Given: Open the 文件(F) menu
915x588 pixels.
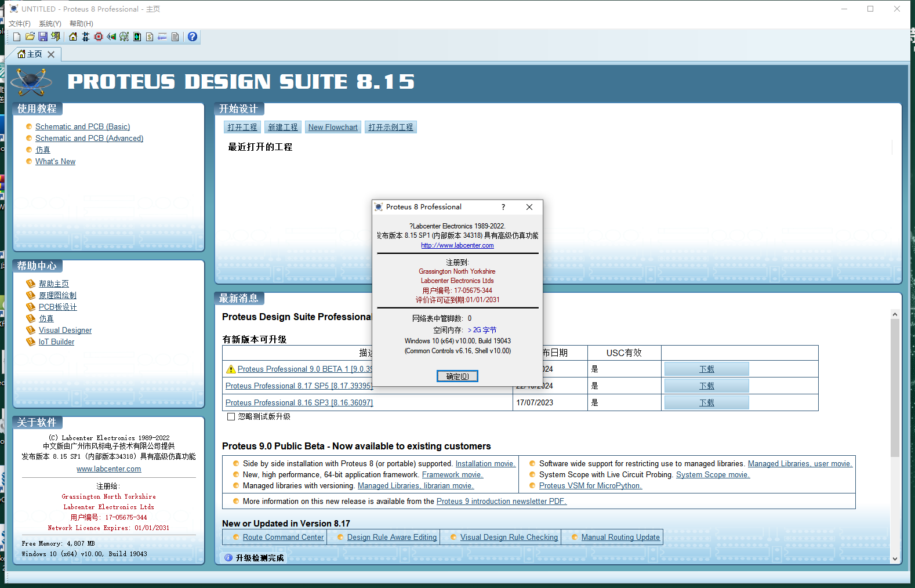Looking at the screenshot, I should pyautogui.click(x=20, y=24).
